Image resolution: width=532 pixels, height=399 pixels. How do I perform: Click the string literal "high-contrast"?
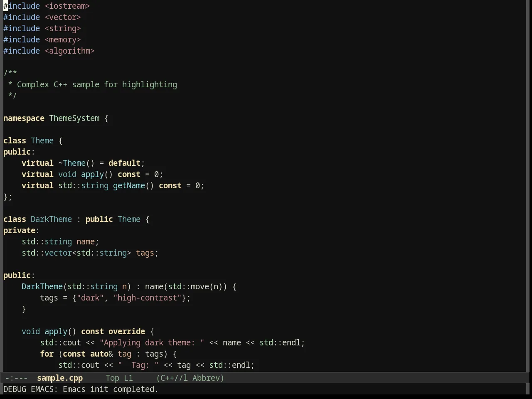click(x=147, y=298)
